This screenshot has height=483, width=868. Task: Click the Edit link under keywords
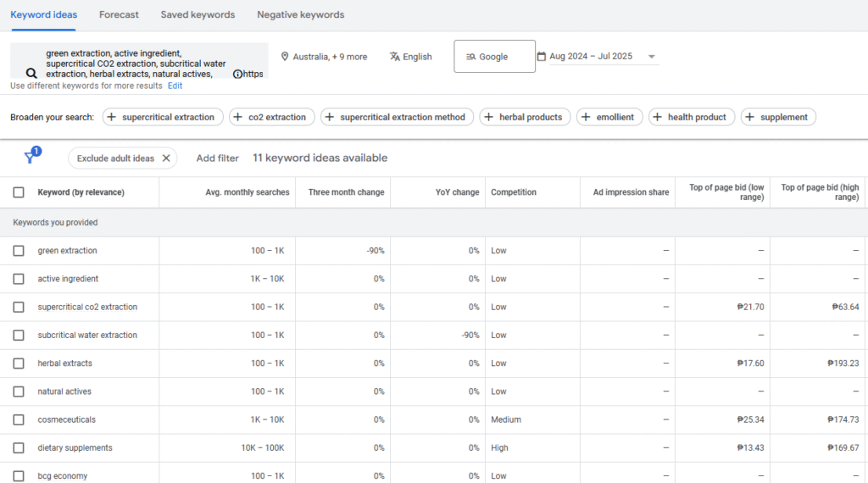coord(175,86)
